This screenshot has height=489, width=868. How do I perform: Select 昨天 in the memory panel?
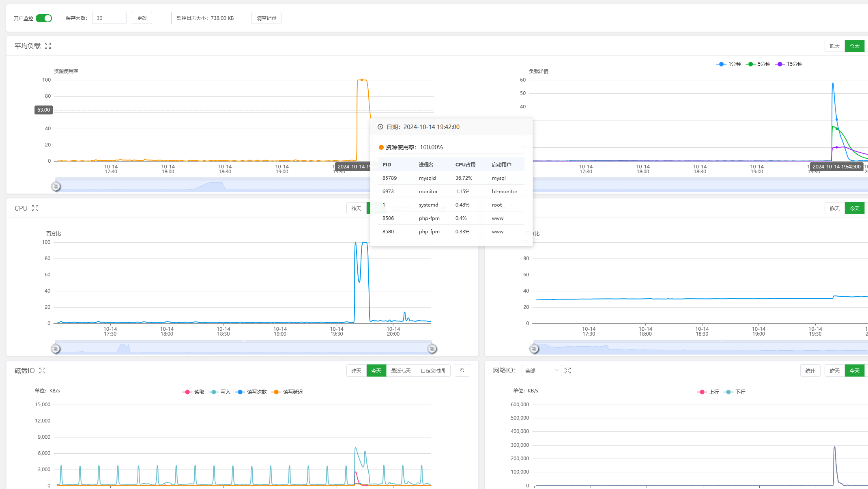tap(835, 208)
